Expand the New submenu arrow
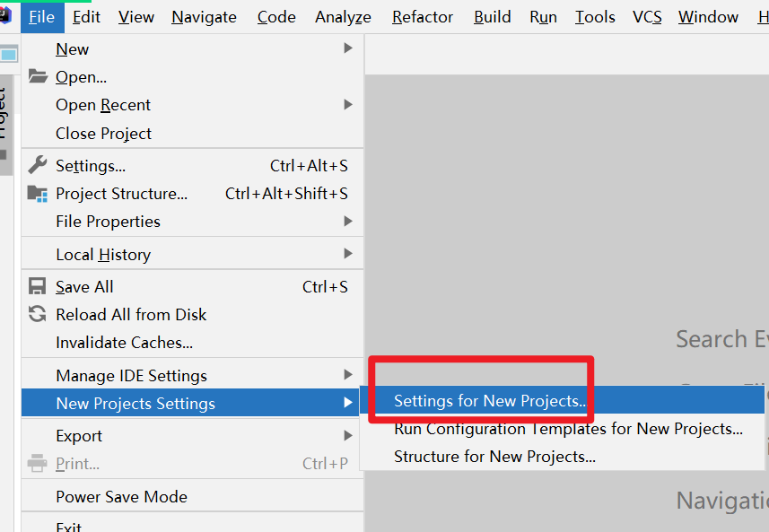The image size is (769, 532). (x=348, y=48)
